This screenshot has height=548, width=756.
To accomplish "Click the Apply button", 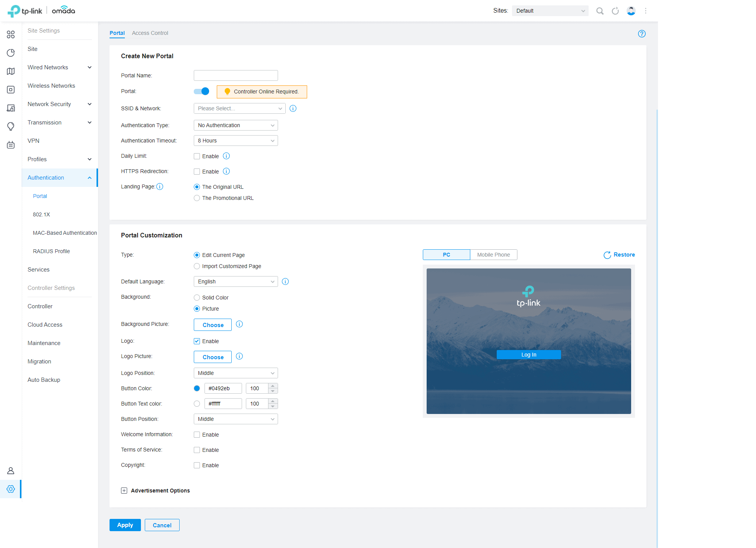I will pyautogui.click(x=125, y=525).
